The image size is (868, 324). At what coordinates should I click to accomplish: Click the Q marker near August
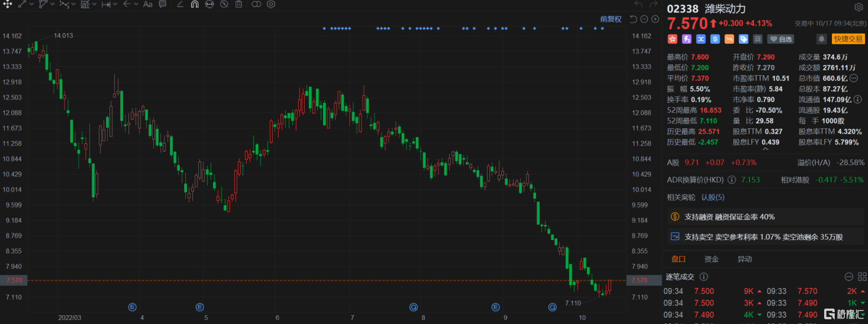coord(413,307)
